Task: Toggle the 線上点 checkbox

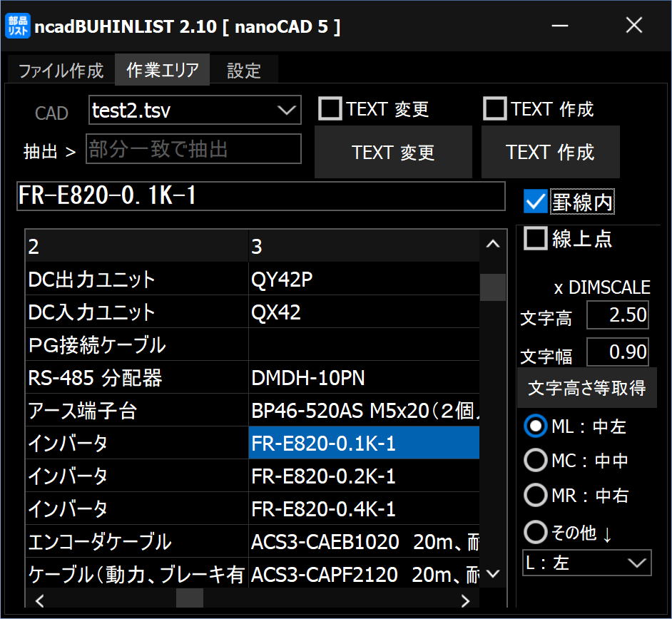Action: [x=536, y=239]
